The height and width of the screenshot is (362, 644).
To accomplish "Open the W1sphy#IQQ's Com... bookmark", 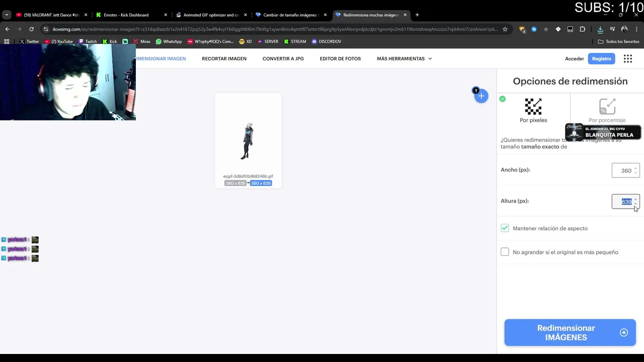I will [x=210, y=42].
